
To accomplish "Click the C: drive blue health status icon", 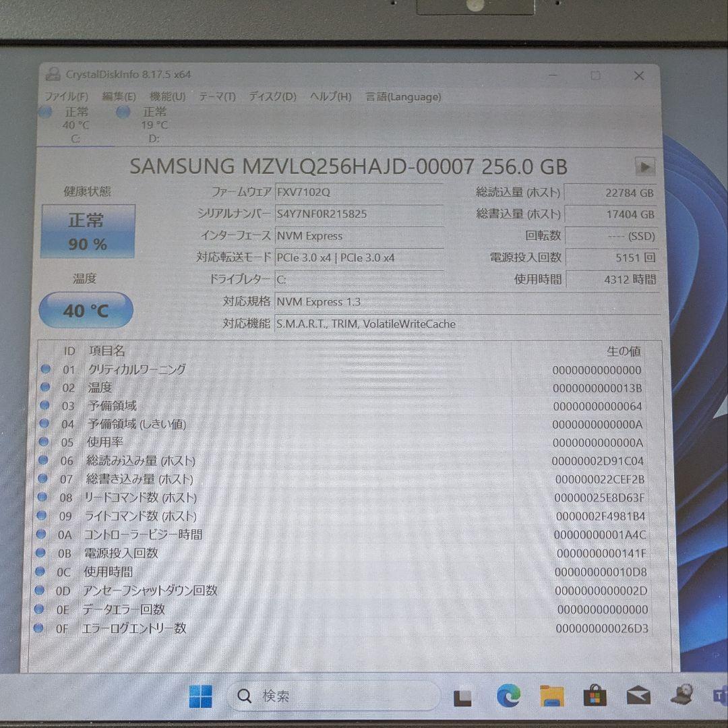I will [x=47, y=113].
